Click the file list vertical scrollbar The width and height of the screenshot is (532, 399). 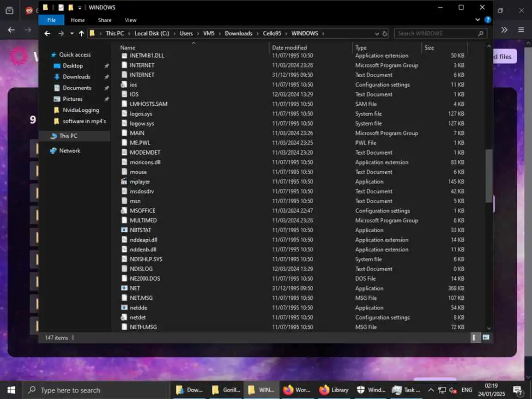pyautogui.click(x=489, y=176)
